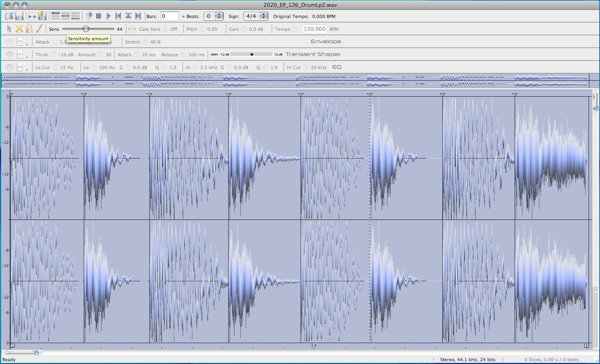The image size is (600, 364).
Task: Click the seventh slice marker triangle
Action: pos(442,94)
